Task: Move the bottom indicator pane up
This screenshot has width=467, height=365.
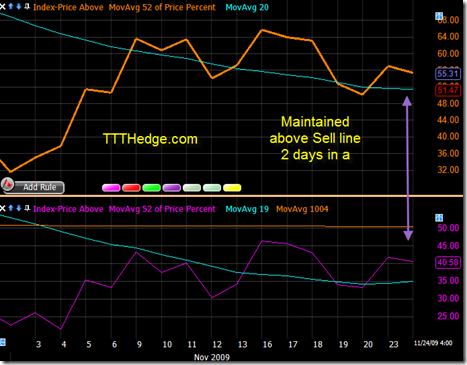Action: coord(11,208)
